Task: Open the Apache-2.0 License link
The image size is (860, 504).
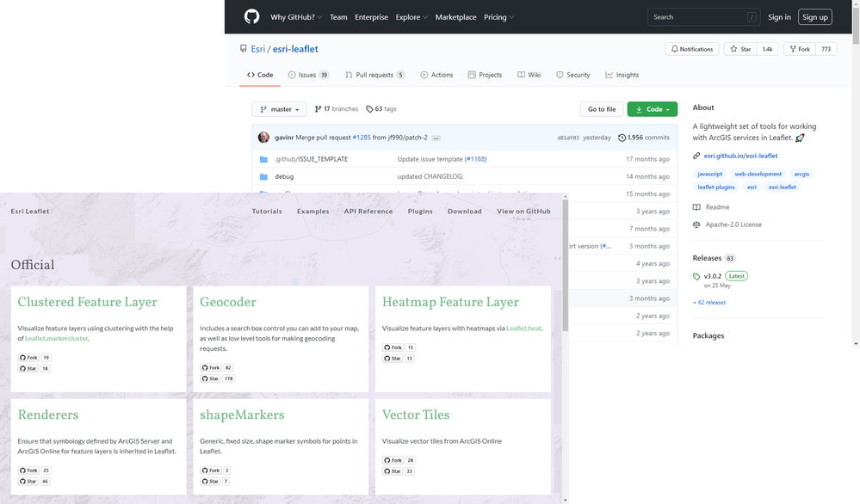Action: [x=727, y=224]
